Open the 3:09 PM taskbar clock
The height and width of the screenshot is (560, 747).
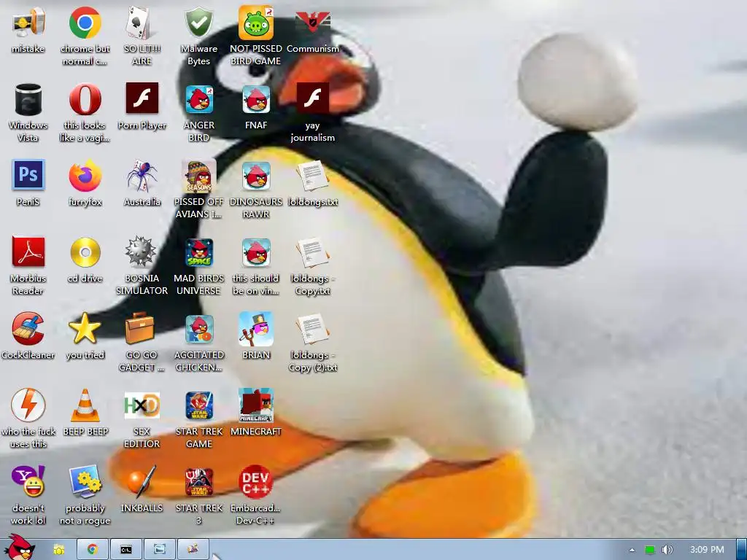click(x=707, y=550)
